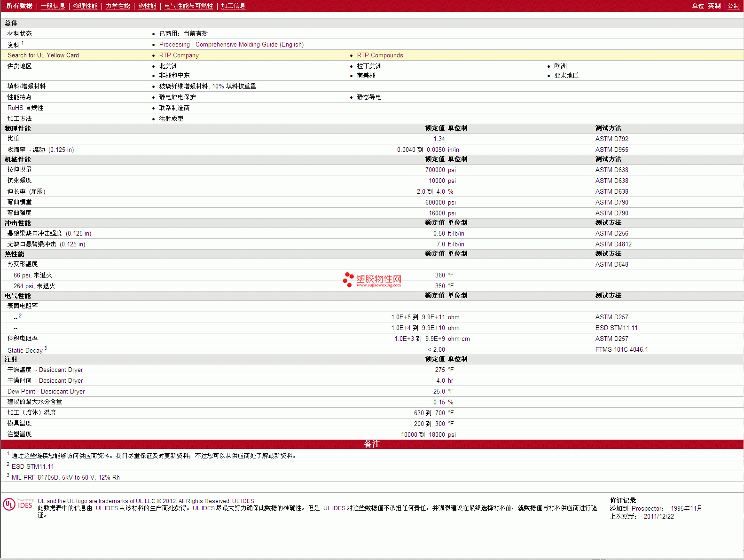Open the 热性能 tab
Image resolution: width=744 pixels, height=560 pixels.
pos(147,6)
